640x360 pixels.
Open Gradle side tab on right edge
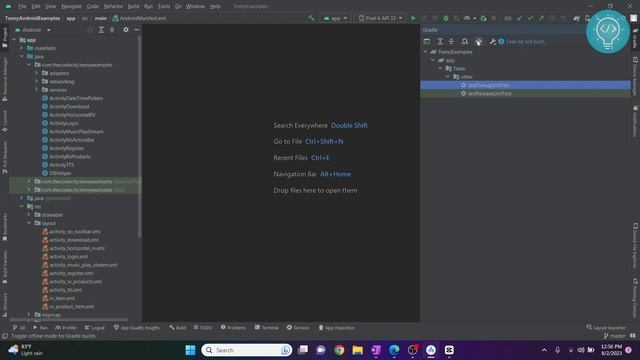click(x=635, y=38)
